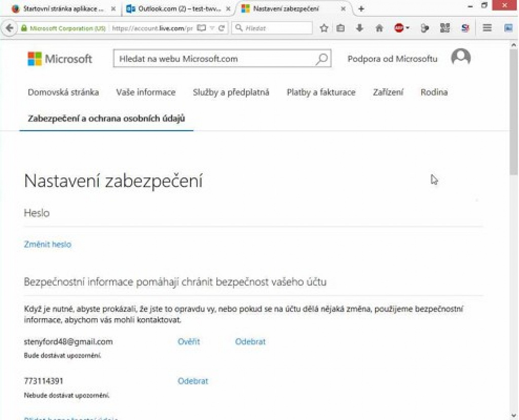Open Zařízení menu item

tap(388, 92)
